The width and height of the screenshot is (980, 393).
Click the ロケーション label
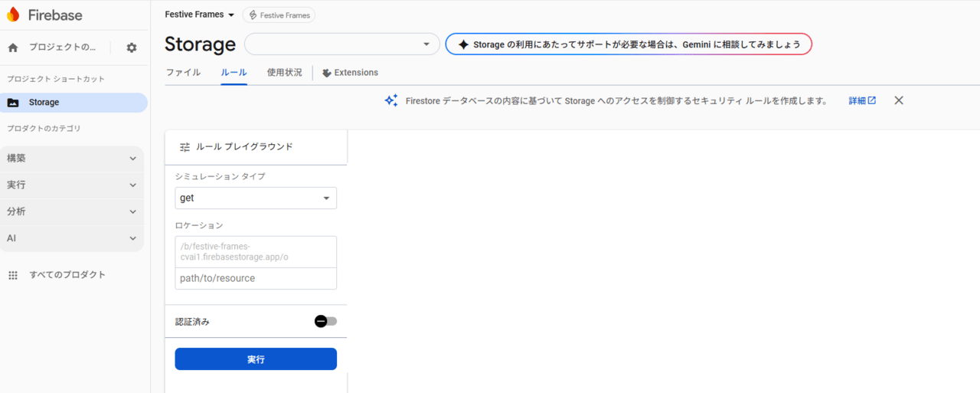pos(199,225)
